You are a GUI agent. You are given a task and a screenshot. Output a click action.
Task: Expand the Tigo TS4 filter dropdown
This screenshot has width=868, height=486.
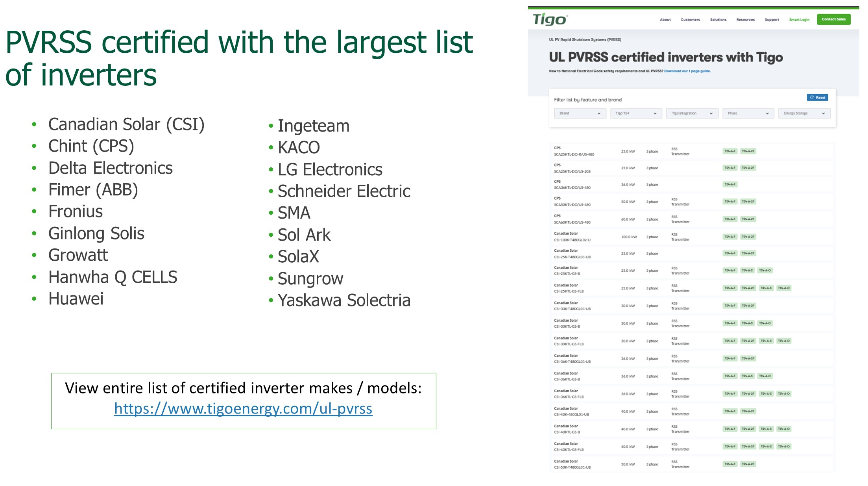pos(636,113)
